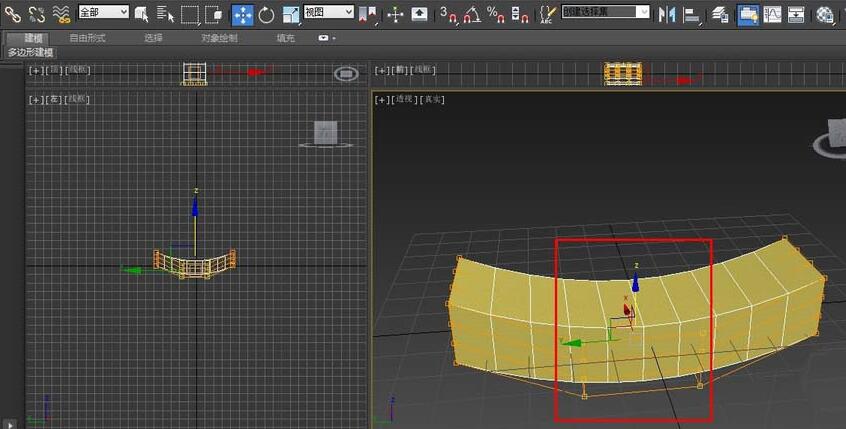Viewport: 846px width, 429px height.
Task: Click the Unlink Selection tool
Action: [37, 14]
